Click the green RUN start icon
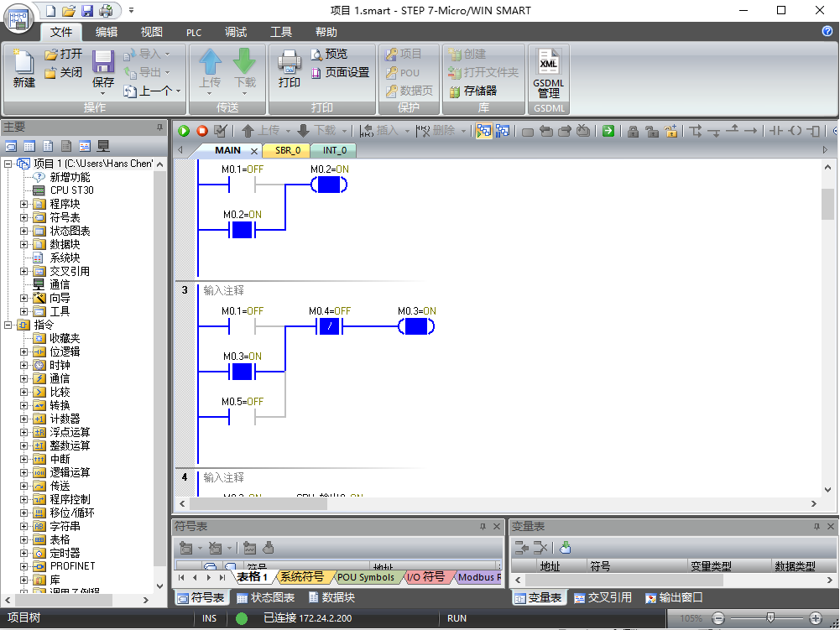Viewport: 840px width, 630px height. [184, 131]
